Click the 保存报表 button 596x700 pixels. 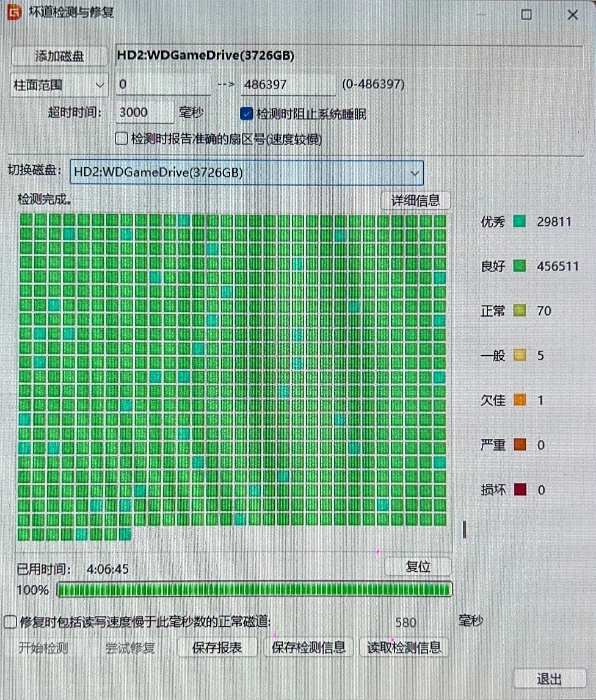tap(217, 648)
